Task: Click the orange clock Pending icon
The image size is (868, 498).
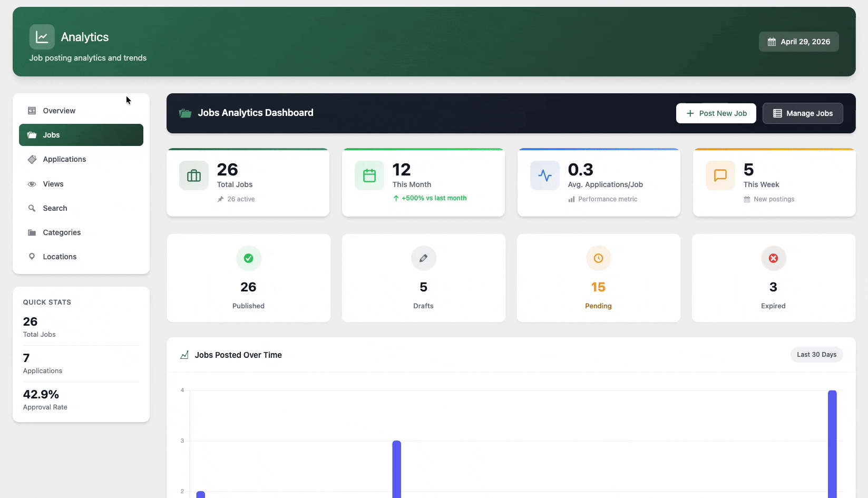Action: 598,258
